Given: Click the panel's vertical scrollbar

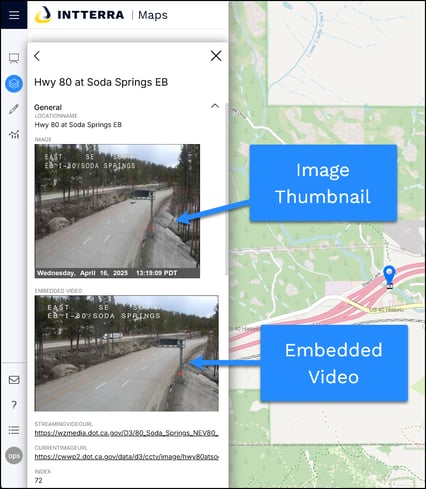Looking at the screenshot, I should coord(227,188).
